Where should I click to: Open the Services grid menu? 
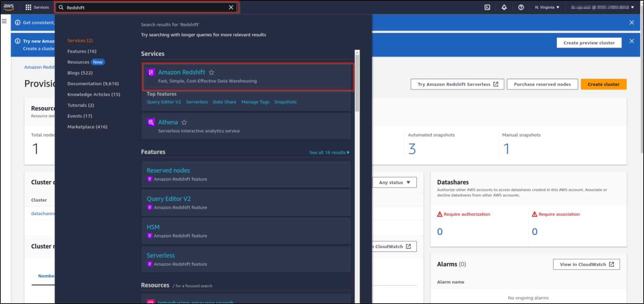pos(37,7)
